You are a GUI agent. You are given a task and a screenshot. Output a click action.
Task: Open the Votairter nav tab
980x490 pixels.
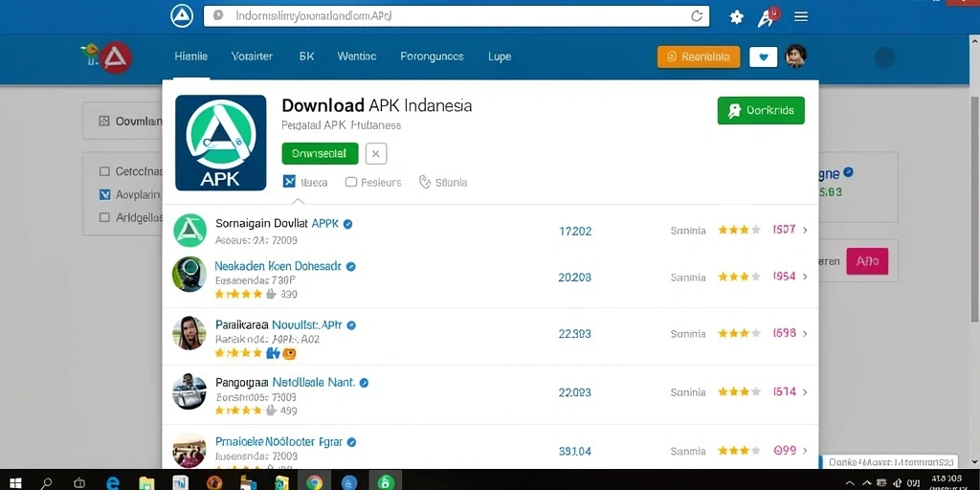coord(252,56)
